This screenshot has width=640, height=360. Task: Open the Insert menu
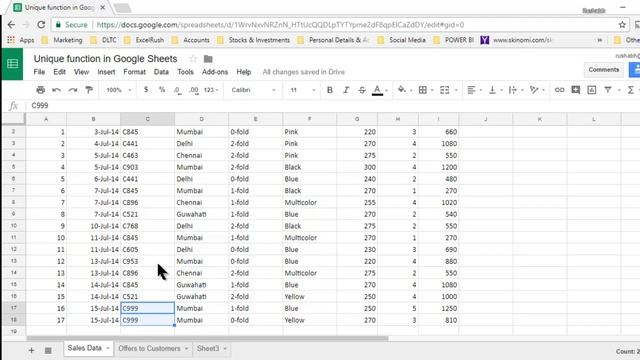(106, 72)
